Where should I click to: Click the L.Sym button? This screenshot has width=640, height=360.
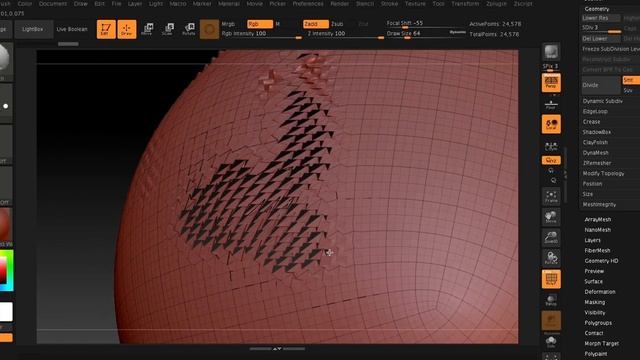(x=551, y=146)
